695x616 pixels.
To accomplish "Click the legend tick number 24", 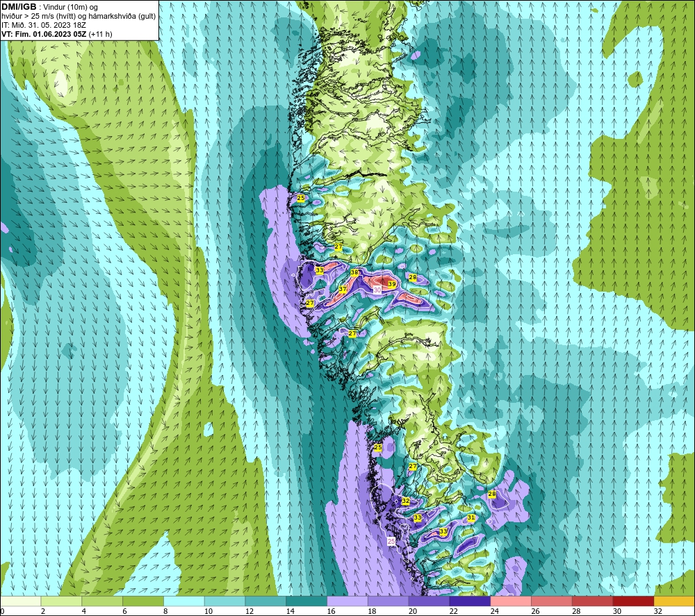I will pyautogui.click(x=495, y=612).
